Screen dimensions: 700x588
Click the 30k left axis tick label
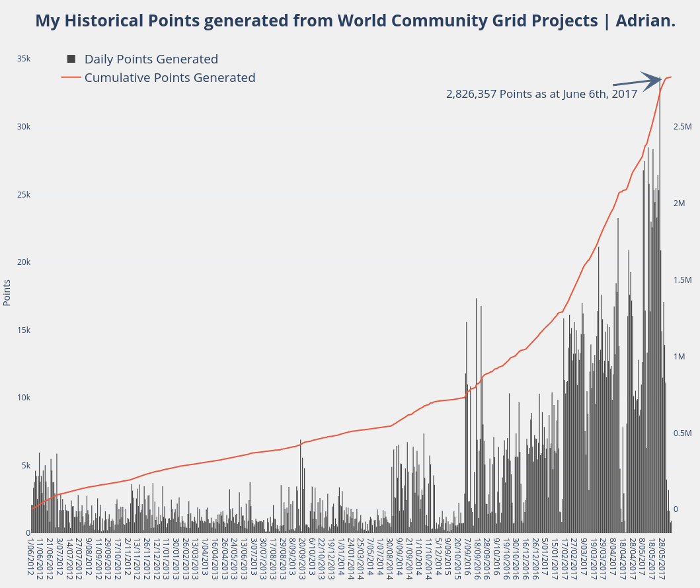23,127
